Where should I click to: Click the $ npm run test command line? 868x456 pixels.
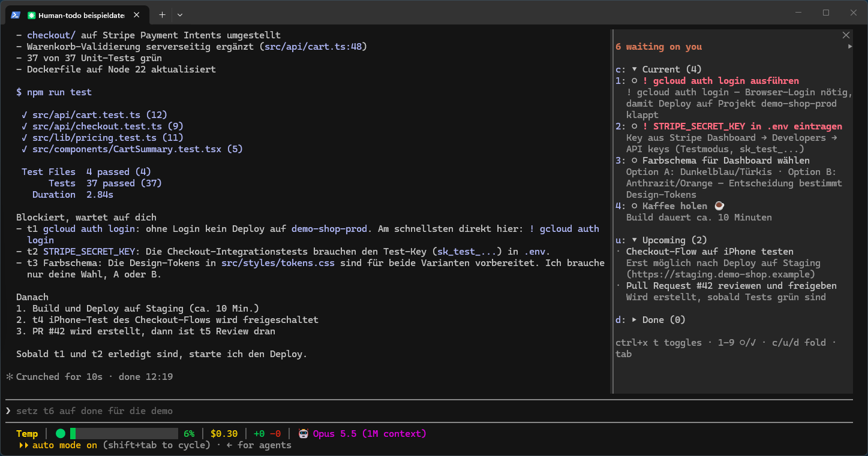[x=54, y=92]
